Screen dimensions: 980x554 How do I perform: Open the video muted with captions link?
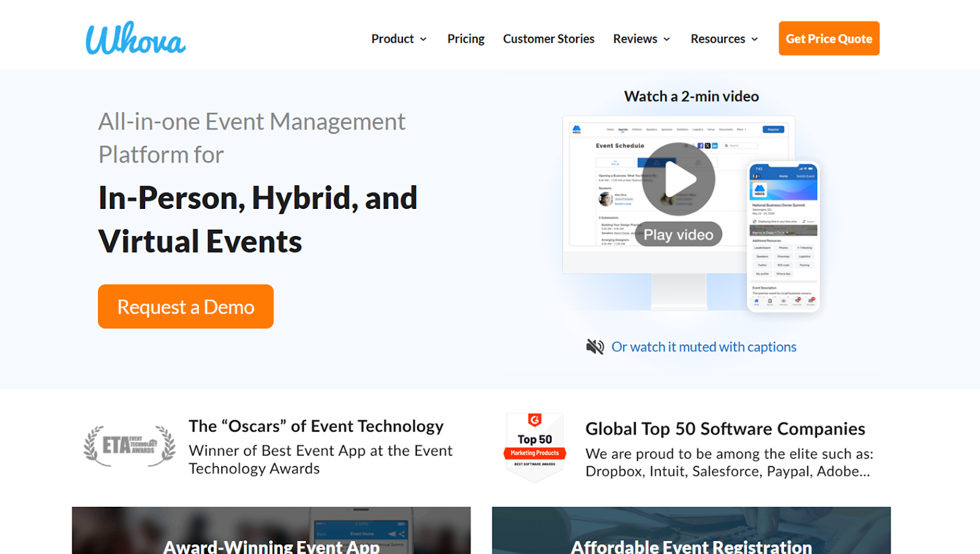[704, 346]
